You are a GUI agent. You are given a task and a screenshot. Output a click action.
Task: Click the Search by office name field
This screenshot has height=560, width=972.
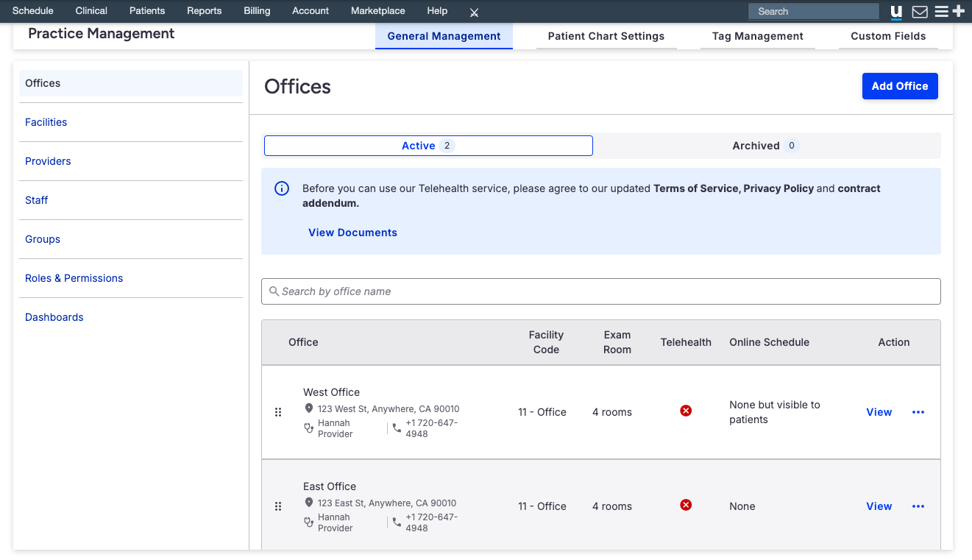(600, 291)
